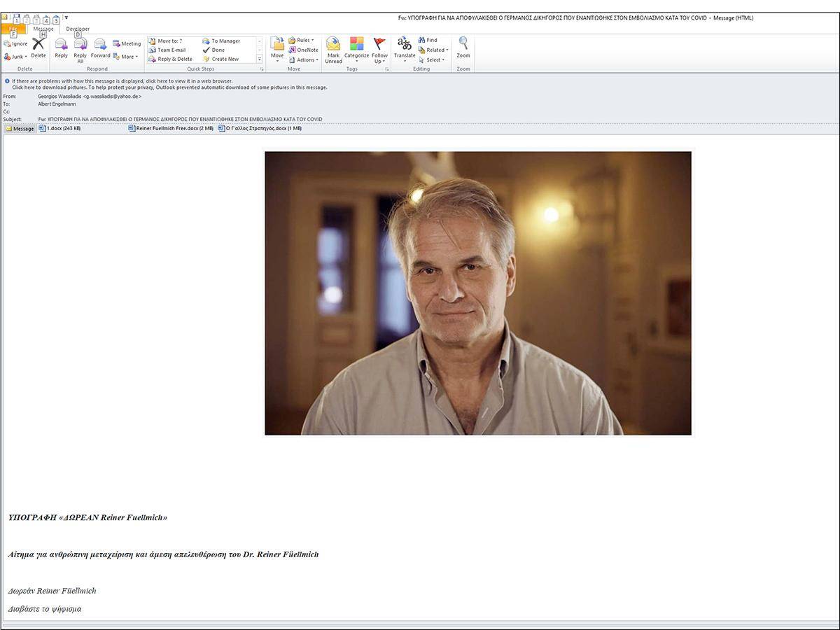Expand the Quick Steps gallery
This screenshot has height=630, width=840.
tap(260, 59)
